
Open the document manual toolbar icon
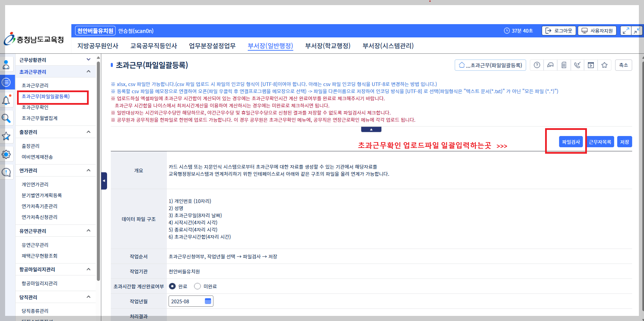564,65
